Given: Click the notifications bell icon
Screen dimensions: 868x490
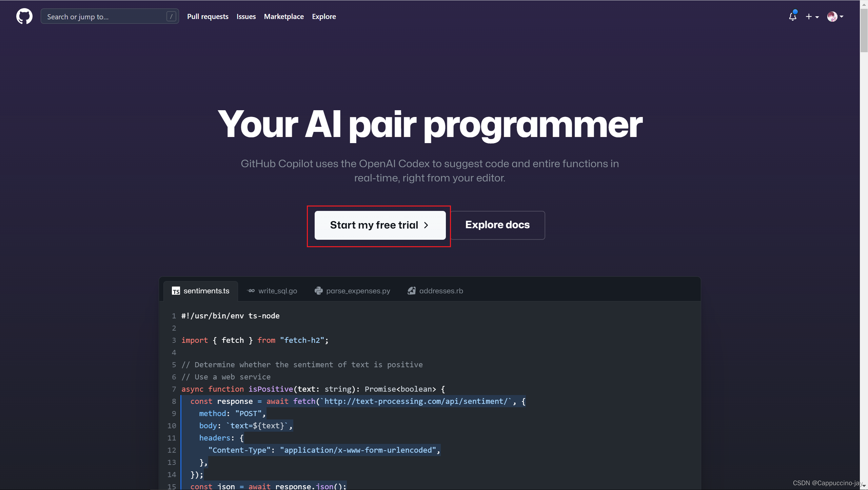Looking at the screenshot, I should coord(792,16).
